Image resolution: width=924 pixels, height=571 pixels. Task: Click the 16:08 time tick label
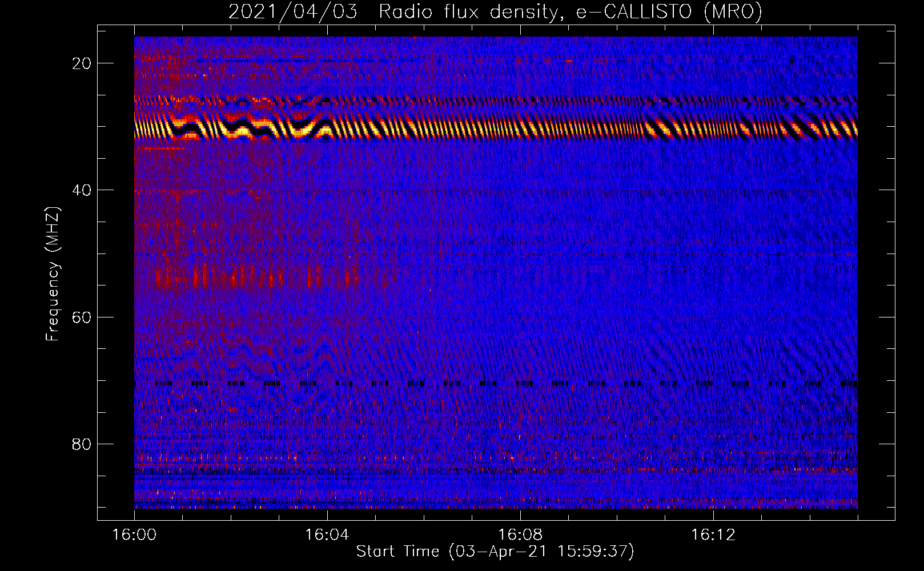520,535
